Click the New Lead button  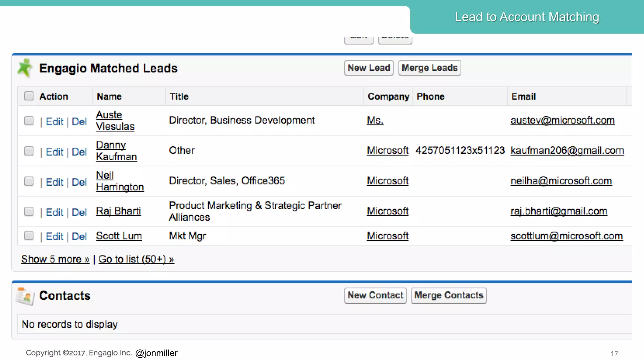tap(369, 68)
